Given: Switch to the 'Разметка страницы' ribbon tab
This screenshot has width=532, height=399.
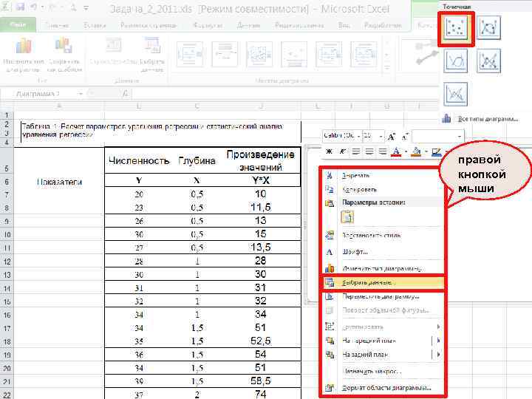Looking at the screenshot, I should point(149,25).
